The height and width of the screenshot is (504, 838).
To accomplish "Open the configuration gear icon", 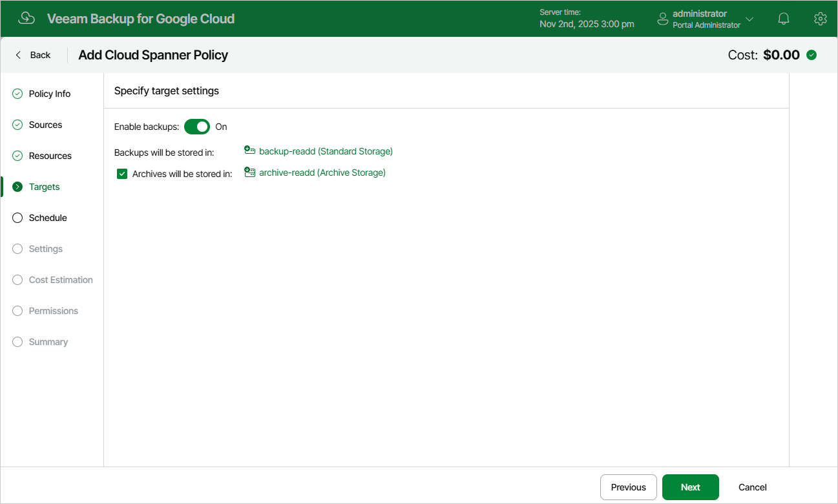I will tap(821, 19).
